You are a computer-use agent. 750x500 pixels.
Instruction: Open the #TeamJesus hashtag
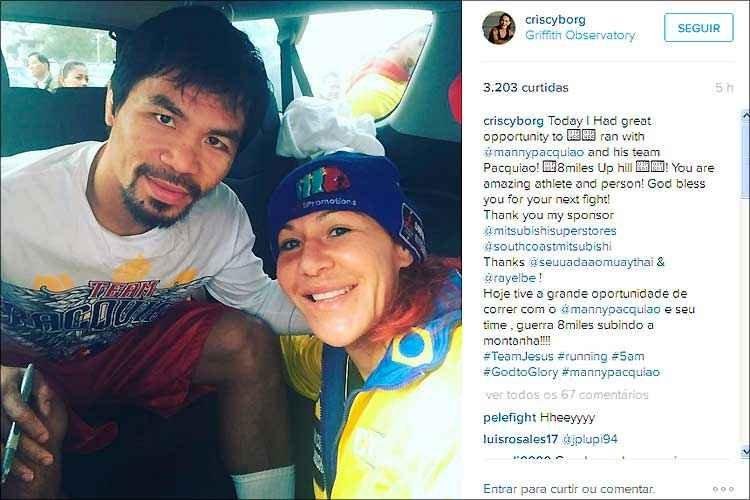coord(518,356)
